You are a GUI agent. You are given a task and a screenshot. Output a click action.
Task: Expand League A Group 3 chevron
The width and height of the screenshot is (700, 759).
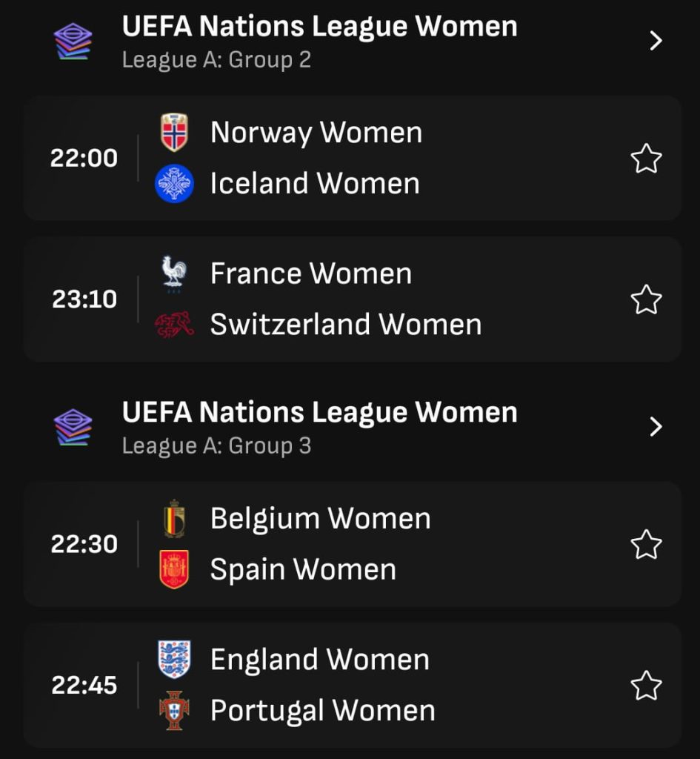(x=656, y=426)
